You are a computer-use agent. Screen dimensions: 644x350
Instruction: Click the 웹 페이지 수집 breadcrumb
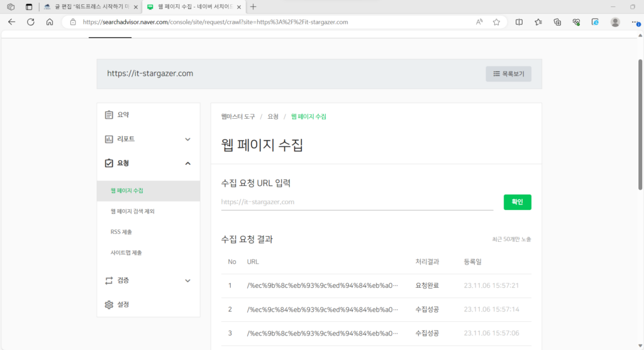pos(308,116)
